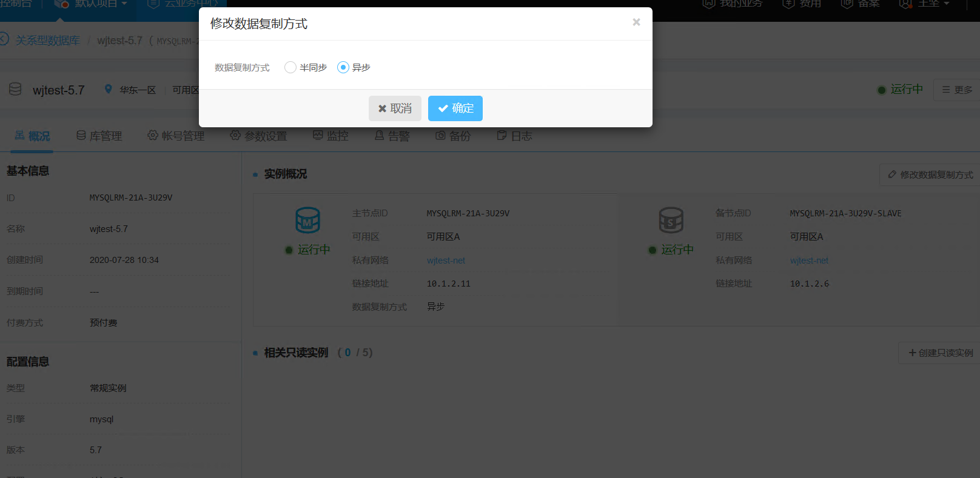
Task: Open the 云业务中心 top menu
Action: tap(183, 5)
